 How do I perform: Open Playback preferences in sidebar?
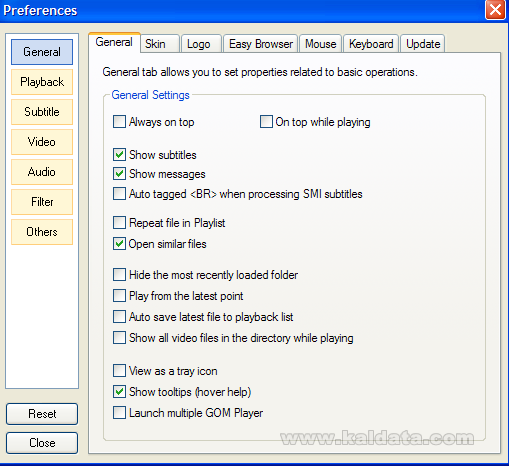point(42,82)
